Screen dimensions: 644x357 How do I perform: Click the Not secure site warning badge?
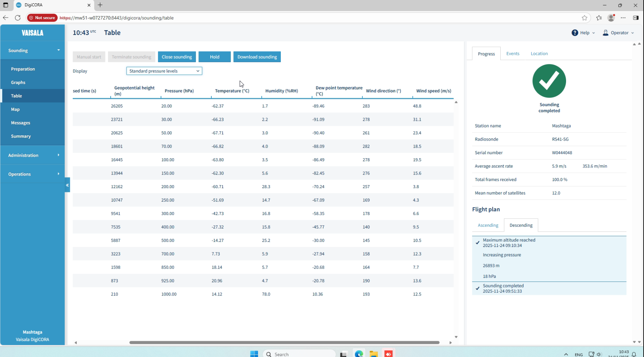point(42,18)
